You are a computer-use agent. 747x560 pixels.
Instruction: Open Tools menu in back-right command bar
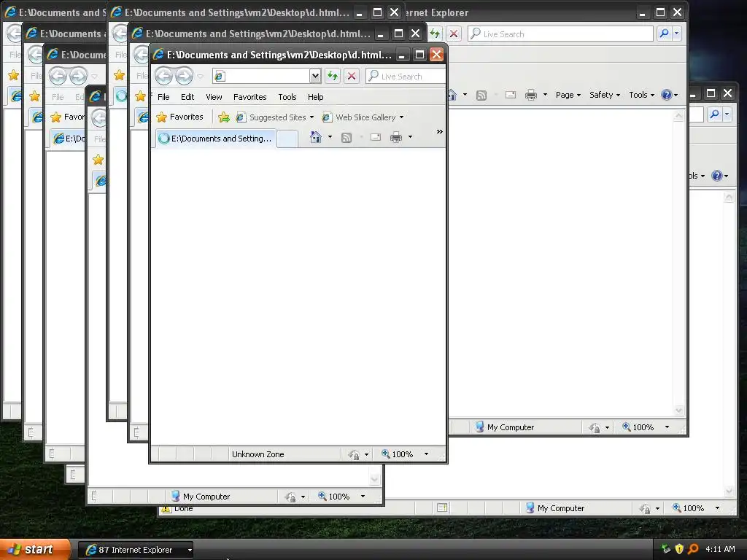click(x=641, y=95)
